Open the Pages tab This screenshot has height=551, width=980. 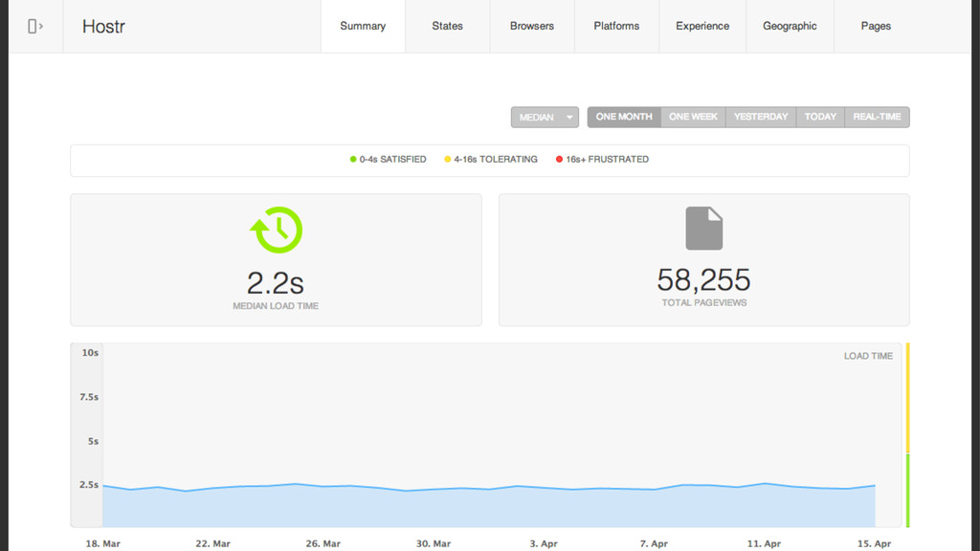(x=876, y=26)
